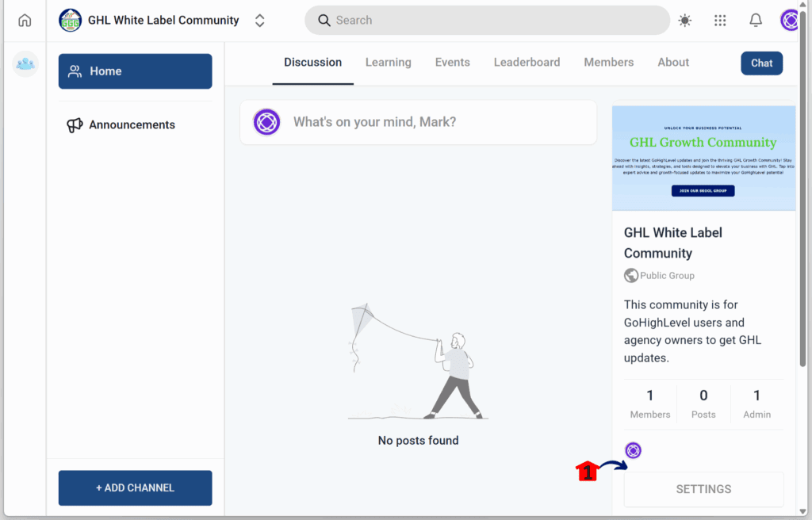Switch to the Discussion tab

[x=312, y=62]
